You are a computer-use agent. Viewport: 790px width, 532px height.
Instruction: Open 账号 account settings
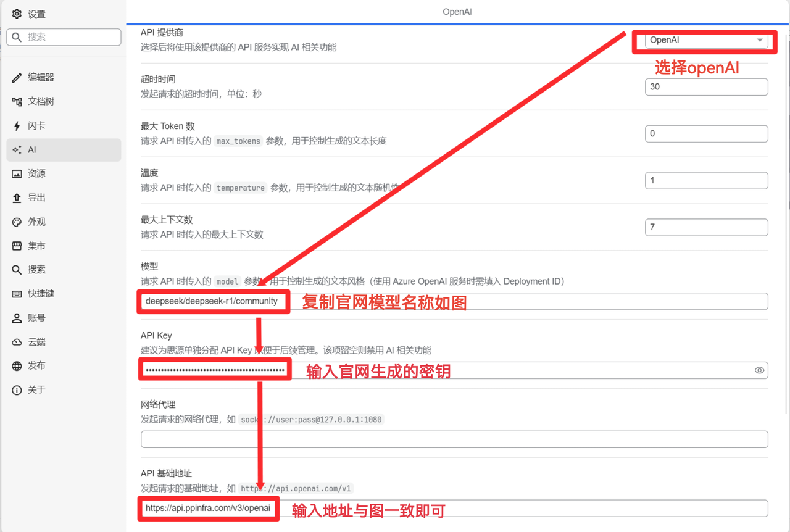click(x=64, y=318)
